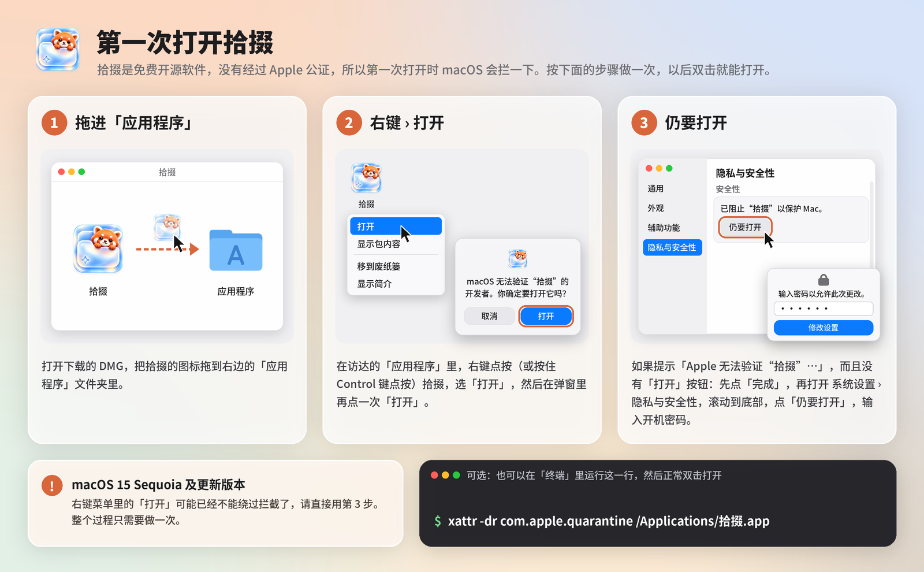Click the green zoom dot of terminal panel
This screenshot has width=924, height=572.
(456, 475)
